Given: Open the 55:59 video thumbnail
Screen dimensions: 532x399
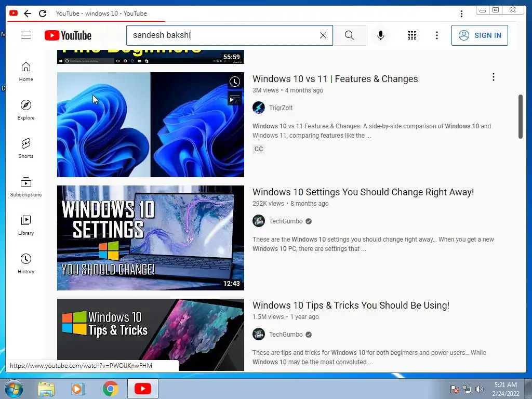Looking at the screenshot, I should (x=150, y=57).
